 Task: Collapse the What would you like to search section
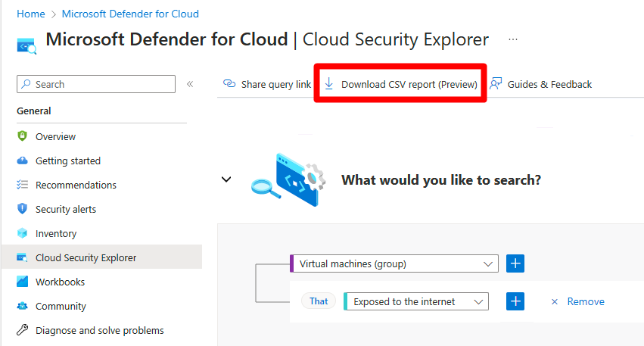[x=226, y=179]
